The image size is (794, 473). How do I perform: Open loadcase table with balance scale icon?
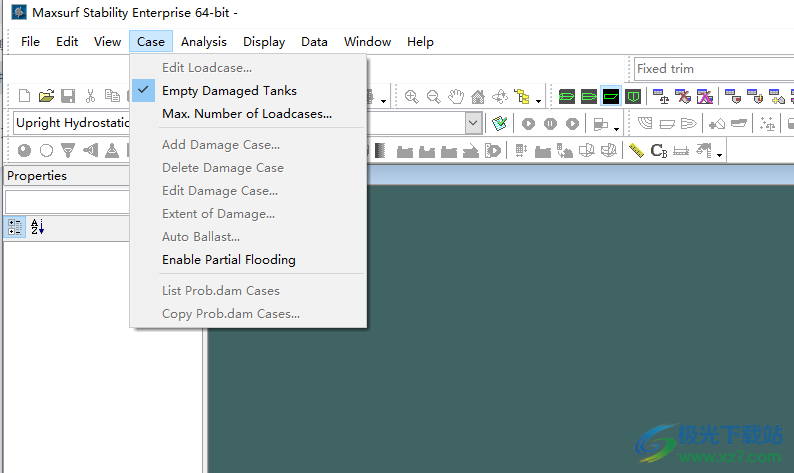pos(660,96)
